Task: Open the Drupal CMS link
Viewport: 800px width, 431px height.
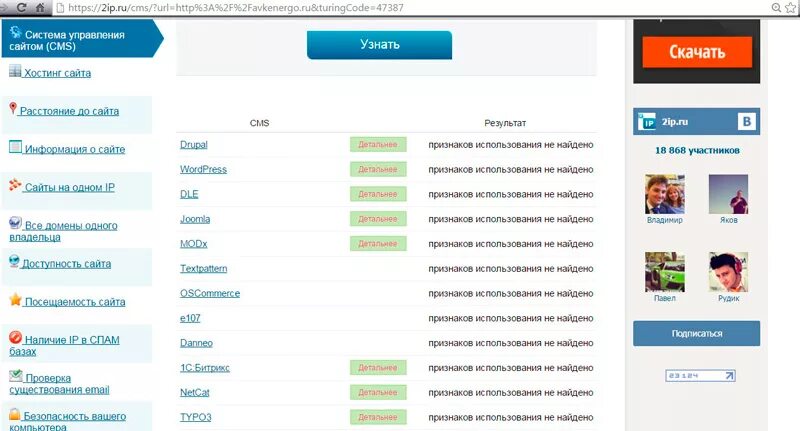Action: pos(194,144)
